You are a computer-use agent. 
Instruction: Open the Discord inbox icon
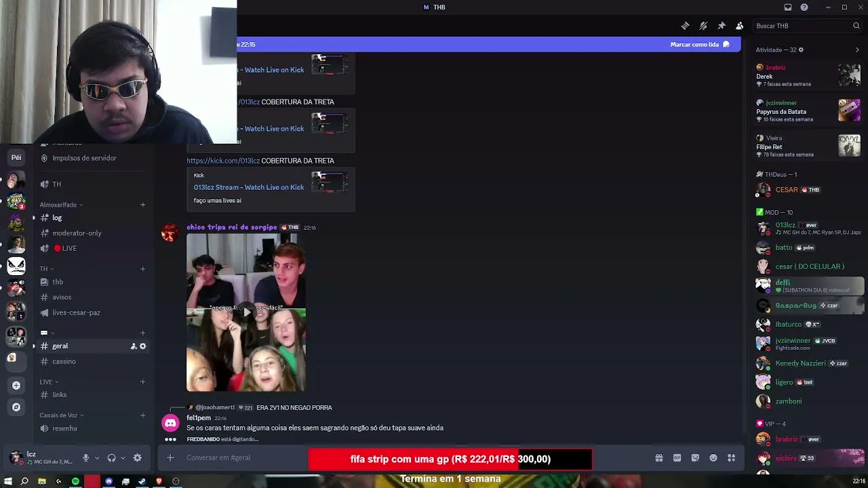[787, 7]
